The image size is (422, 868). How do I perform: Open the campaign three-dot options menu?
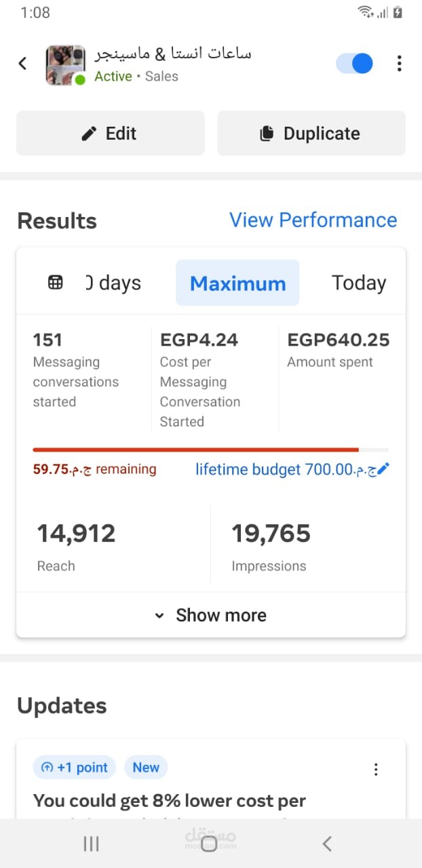click(x=399, y=64)
